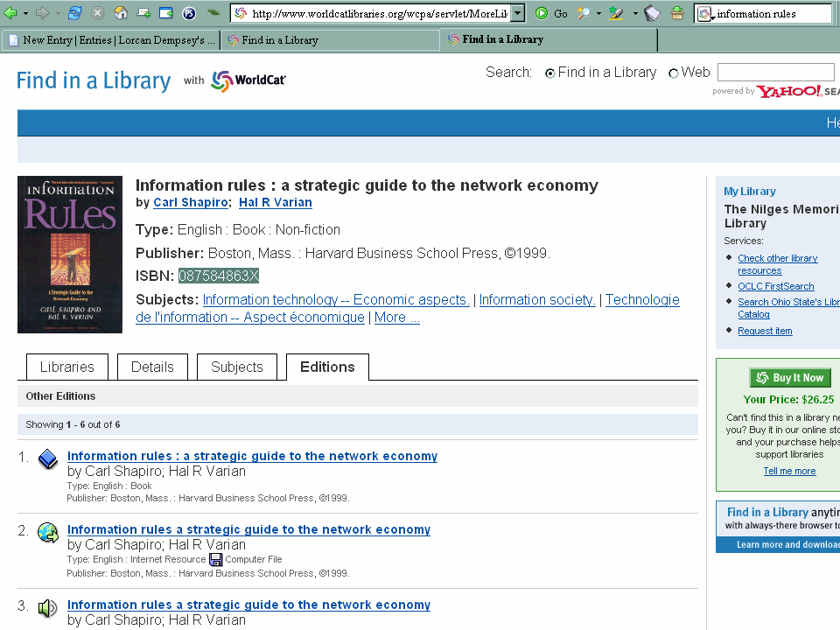This screenshot has height=630, width=840.
Task: Select the active bold Find in a Library tab
Action: coord(549,39)
